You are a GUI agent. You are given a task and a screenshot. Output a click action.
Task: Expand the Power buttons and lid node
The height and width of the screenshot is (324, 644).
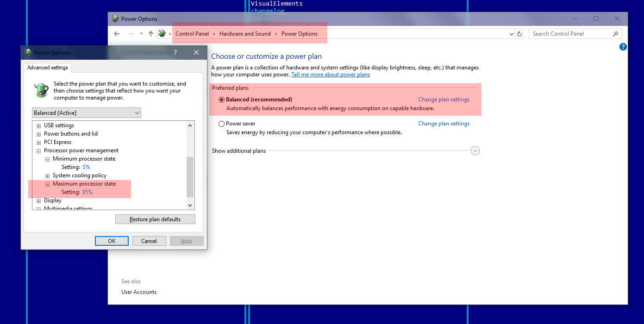(x=38, y=134)
